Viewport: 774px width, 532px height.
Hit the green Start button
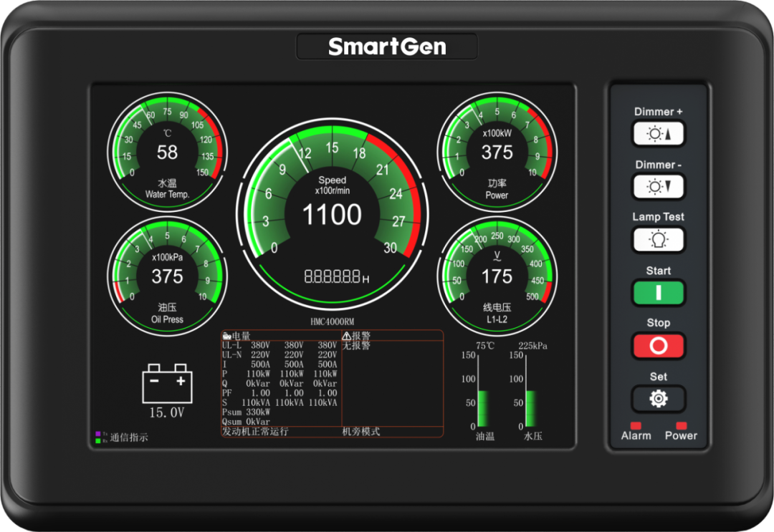click(659, 293)
